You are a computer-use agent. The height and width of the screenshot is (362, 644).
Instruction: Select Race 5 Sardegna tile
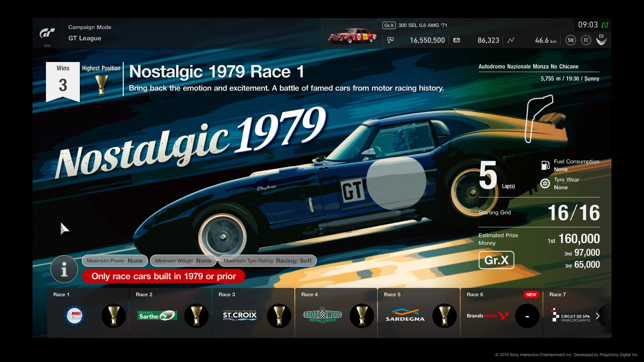pyautogui.click(x=419, y=312)
